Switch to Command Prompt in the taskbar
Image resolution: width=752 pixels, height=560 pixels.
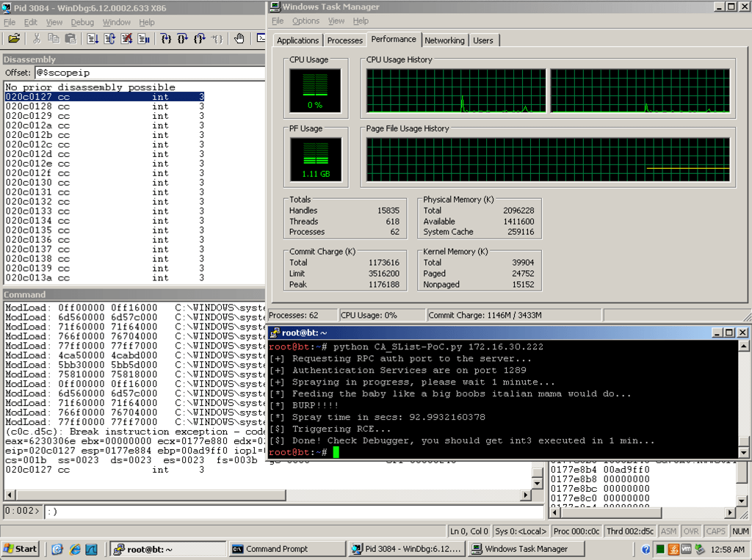click(286, 549)
